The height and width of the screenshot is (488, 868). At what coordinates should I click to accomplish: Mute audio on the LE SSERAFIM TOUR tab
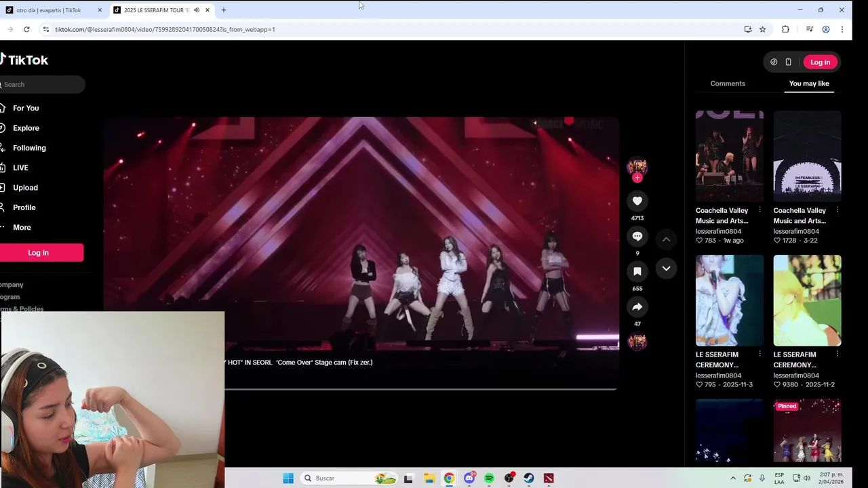[x=197, y=10]
